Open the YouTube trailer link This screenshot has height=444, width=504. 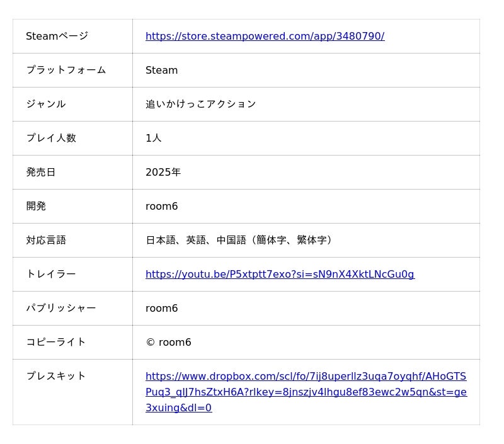280,275
